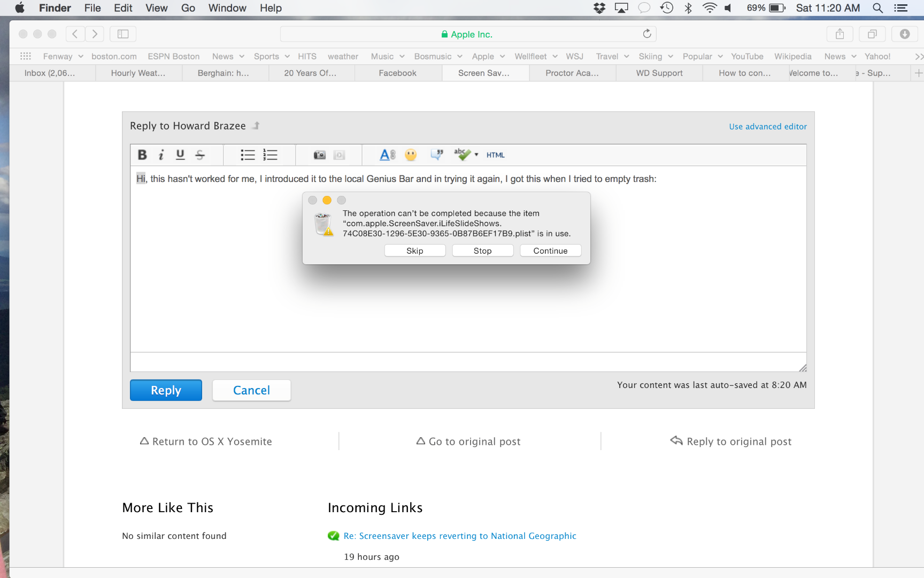The height and width of the screenshot is (578, 924).
Task: Go forward in Safari
Action: click(x=95, y=34)
